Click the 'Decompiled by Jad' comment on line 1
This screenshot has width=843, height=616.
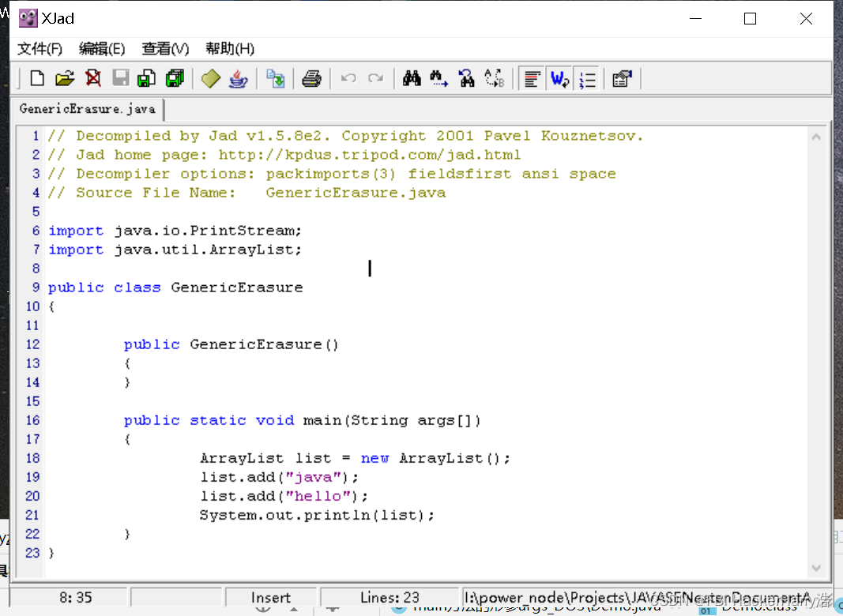pyautogui.click(x=346, y=136)
